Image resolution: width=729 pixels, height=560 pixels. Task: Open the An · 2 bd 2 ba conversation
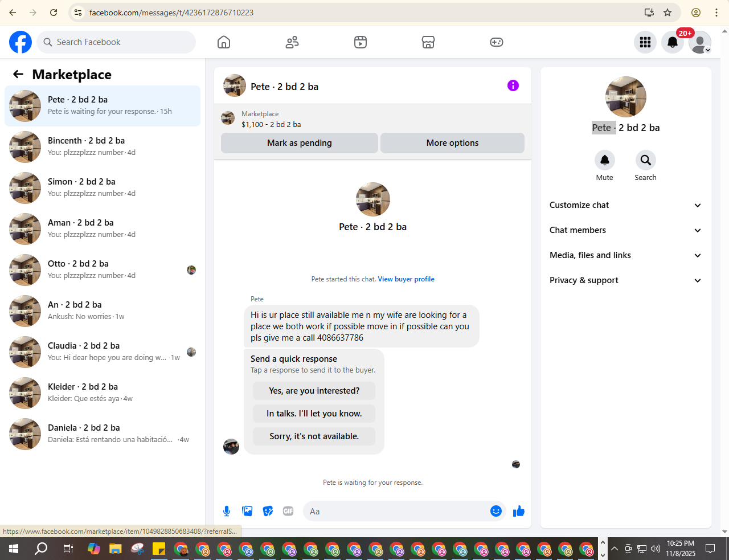[x=103, y=311]
